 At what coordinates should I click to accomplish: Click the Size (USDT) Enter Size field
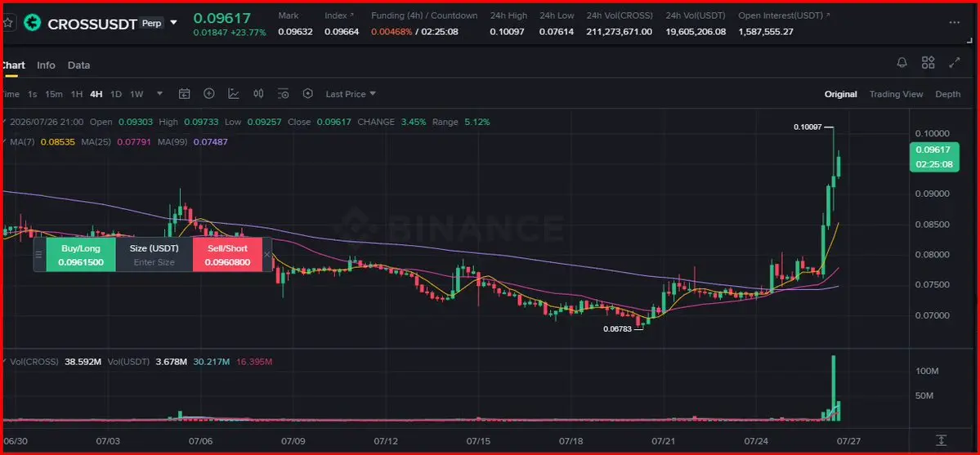154,255
